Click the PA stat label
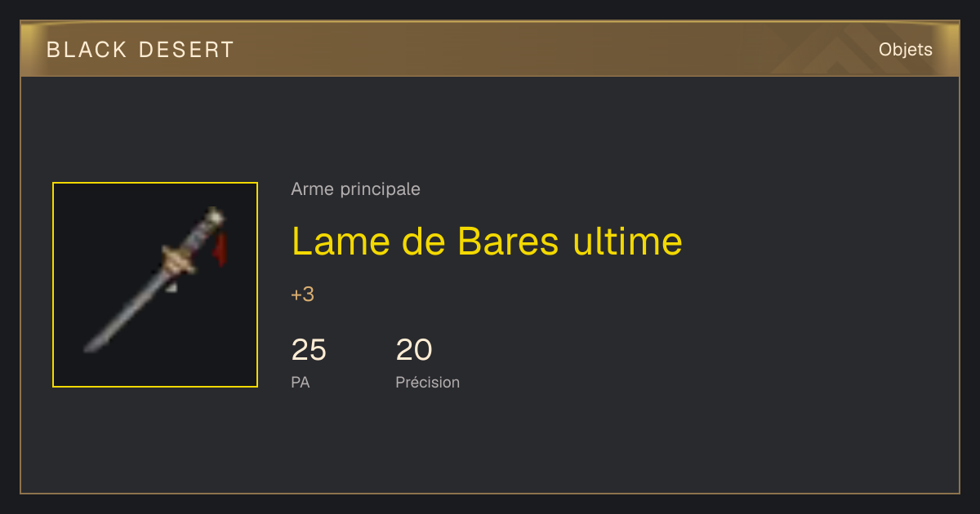Viewport: 980px width, 514px height. pos(301,382)
